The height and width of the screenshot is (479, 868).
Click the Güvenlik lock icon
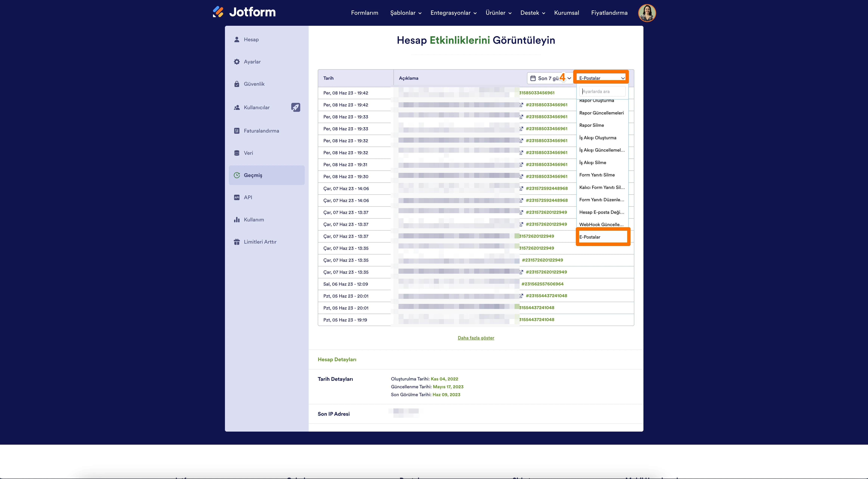pos(237,84)
